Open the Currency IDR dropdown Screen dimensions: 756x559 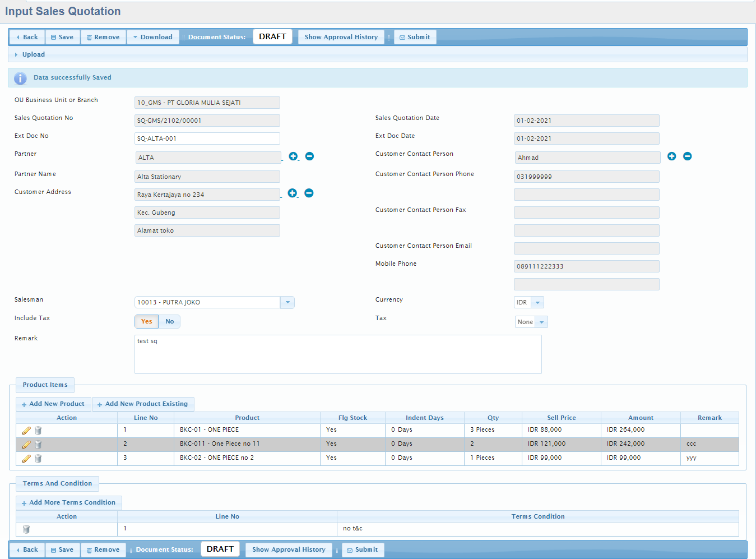(x=537, y=302)
